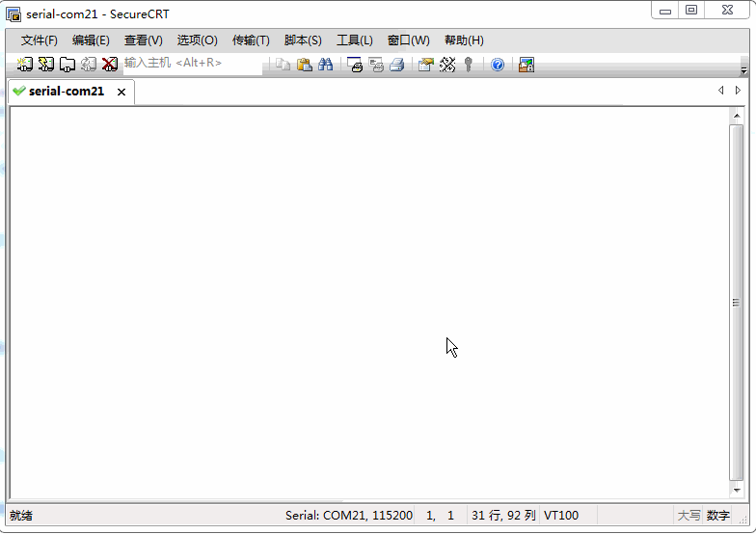Click the Disconnect red X icon
The width and height of the screenshot is (756, 534).
click(110, 64)
